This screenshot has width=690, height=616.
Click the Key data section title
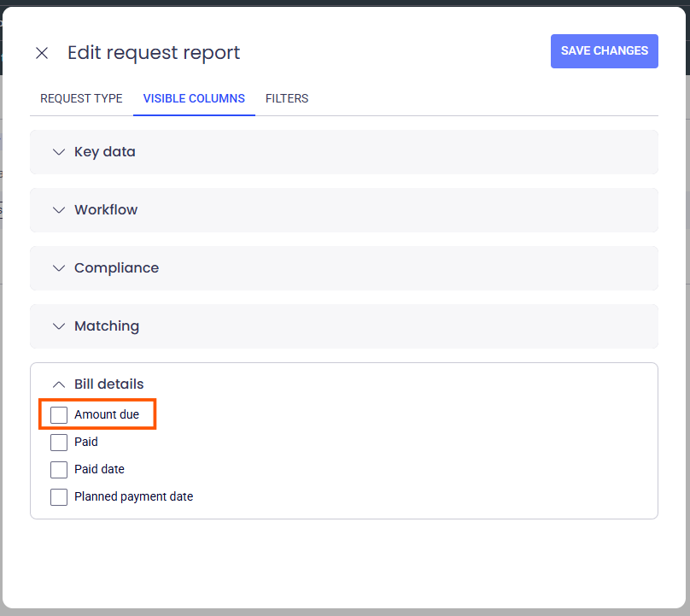coord(105,152)
